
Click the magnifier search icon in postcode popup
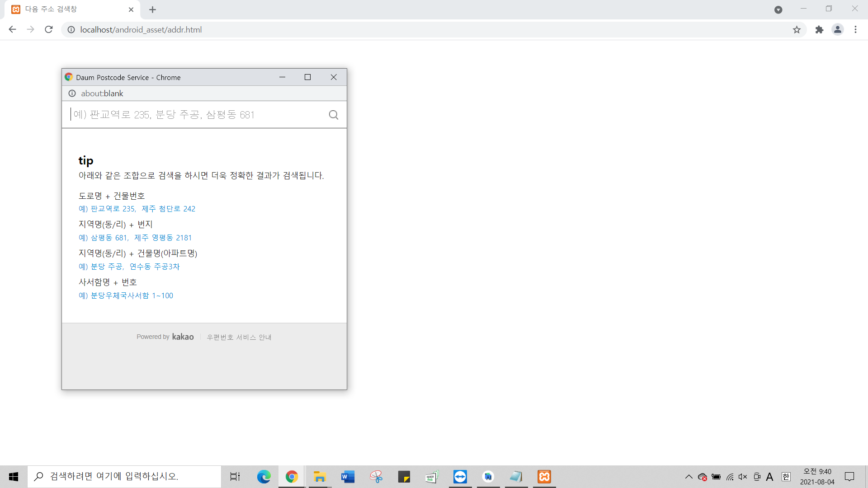click(333, 115)
